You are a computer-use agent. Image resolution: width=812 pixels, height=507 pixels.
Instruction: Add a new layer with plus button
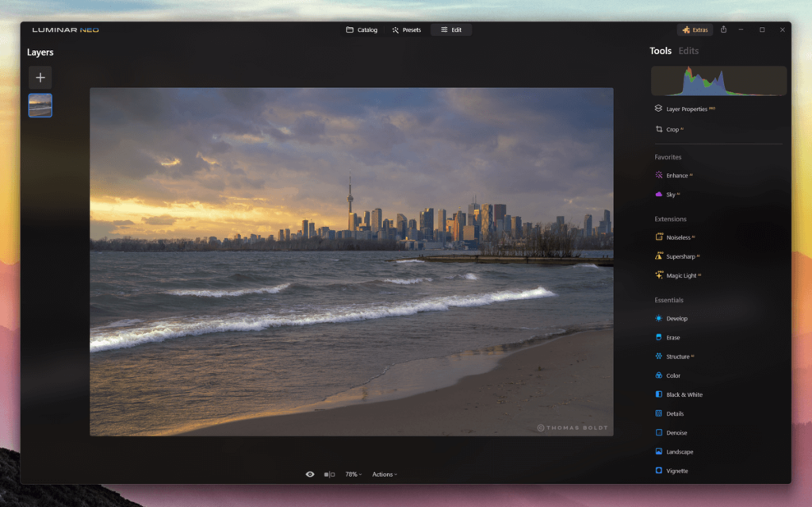pyautogui.click(x=40, y=78)
